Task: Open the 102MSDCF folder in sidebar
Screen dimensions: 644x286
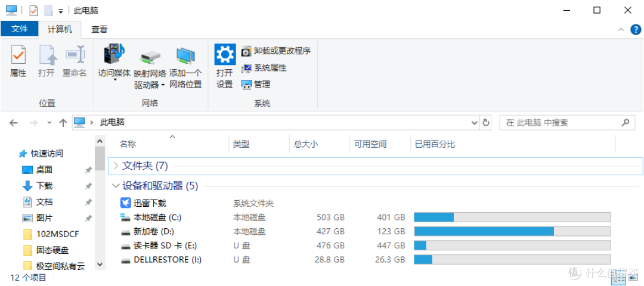Action: pyautogui.click(x=51, y=234)
